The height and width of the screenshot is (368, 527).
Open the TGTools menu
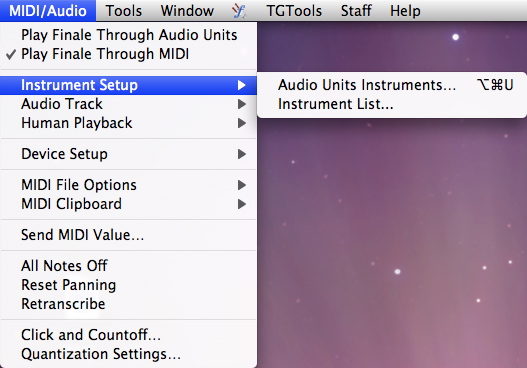[294, 11]
